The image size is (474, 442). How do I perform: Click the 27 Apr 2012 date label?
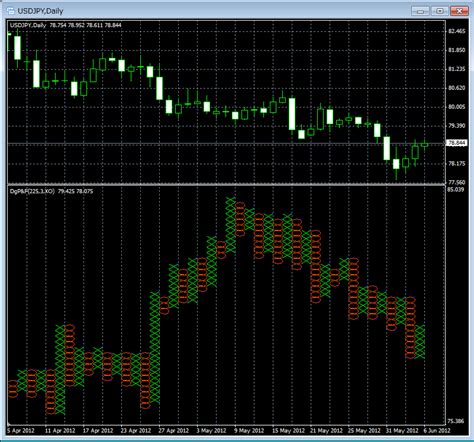coord(174,431)
